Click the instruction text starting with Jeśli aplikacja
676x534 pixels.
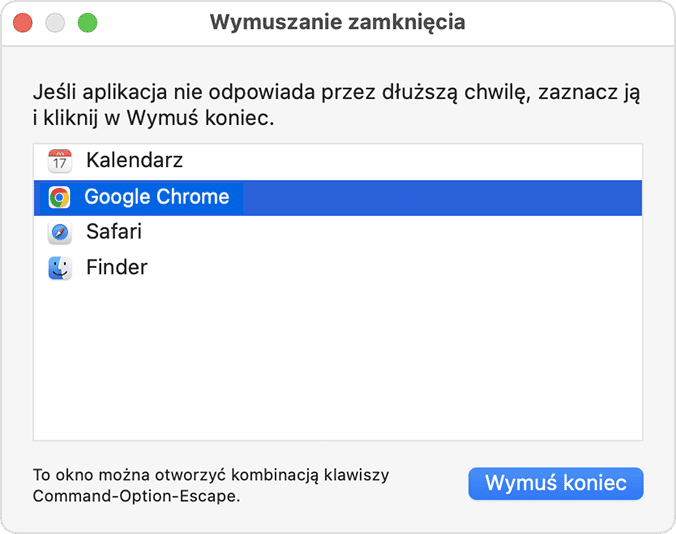click(x=336, y=105)
